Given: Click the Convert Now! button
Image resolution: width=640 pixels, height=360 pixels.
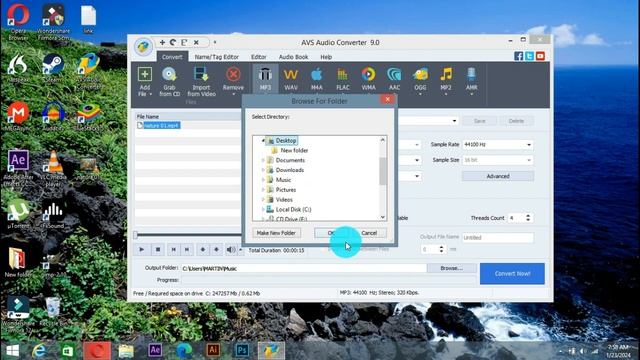Looking at the screenshot, I should (x=512, y=273).
